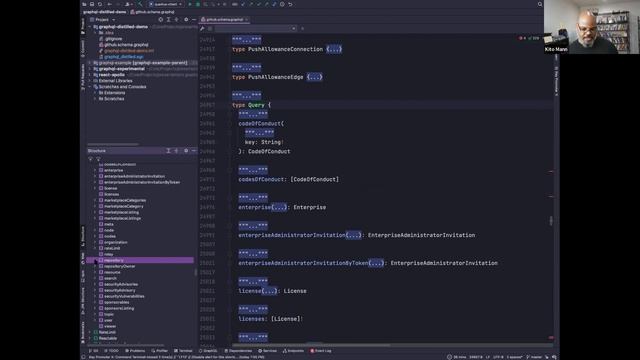Expand the react-apollo project node
The width and height of the screenshot is (640, 360).
[90, 75]
